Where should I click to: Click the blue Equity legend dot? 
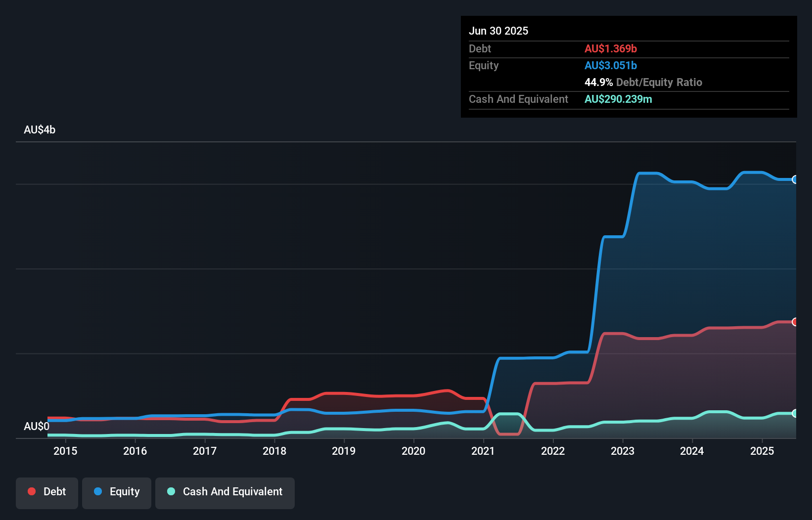(x=98, y=491)
